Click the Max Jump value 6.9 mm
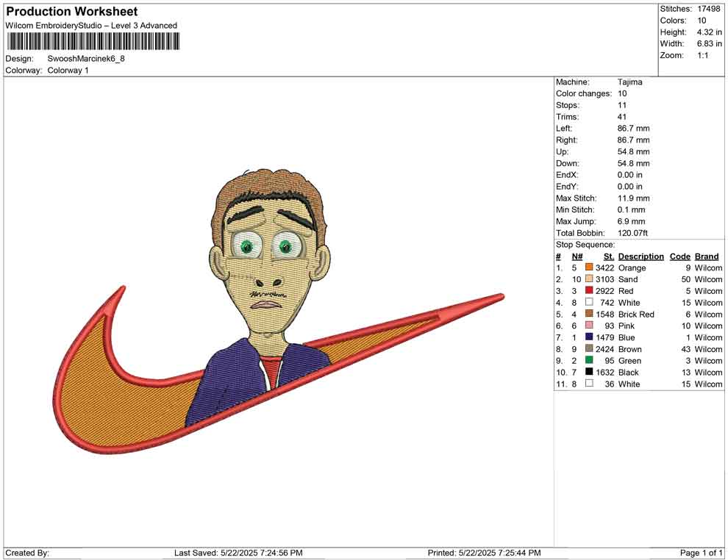Viewport: 728px width, 560px height. coord(631,221)
